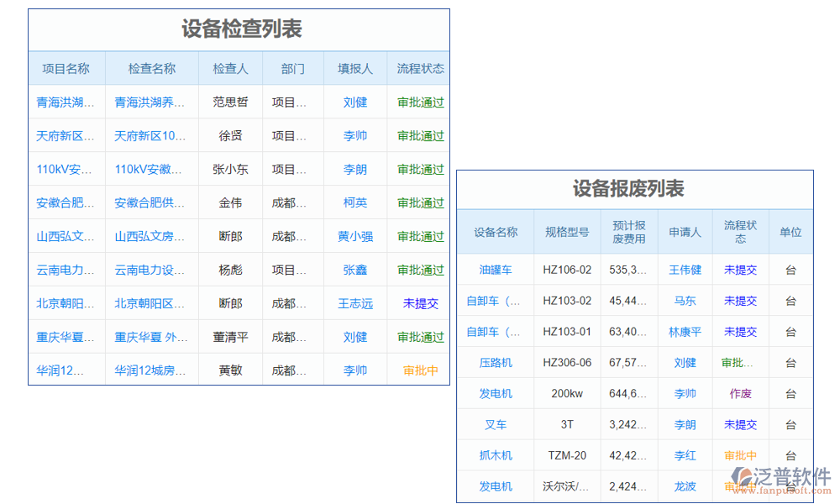Open the 青海洪湖 project name link

pyautogui.click(x=66, y=102)
